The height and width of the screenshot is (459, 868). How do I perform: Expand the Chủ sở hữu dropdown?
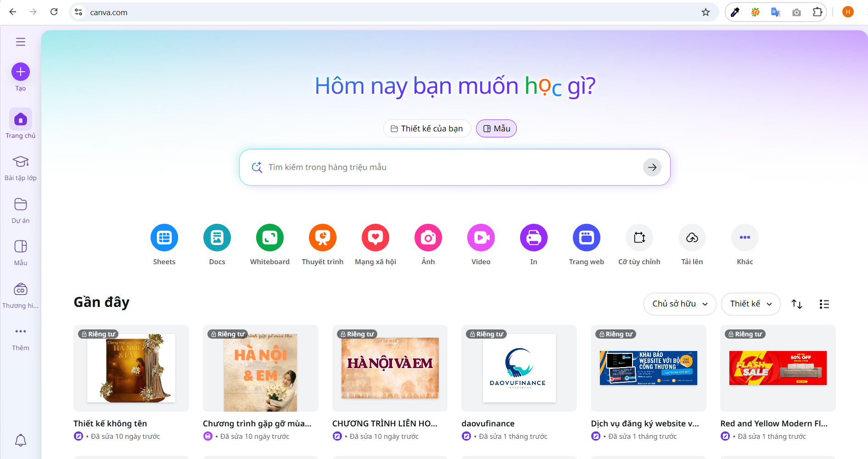pyautogui.click(x=680, y=304)
